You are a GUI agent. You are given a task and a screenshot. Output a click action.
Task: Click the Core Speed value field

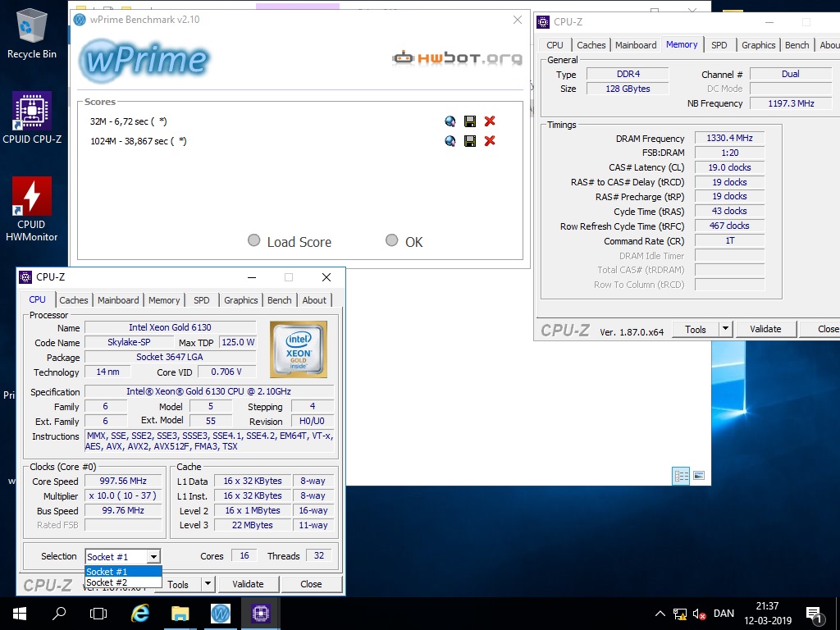click(x=123, y=481)
